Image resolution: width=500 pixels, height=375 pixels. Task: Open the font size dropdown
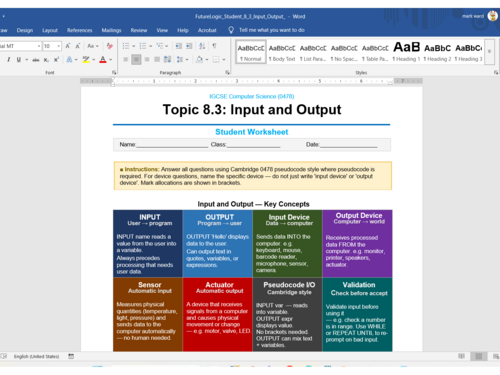click(59, 46)
